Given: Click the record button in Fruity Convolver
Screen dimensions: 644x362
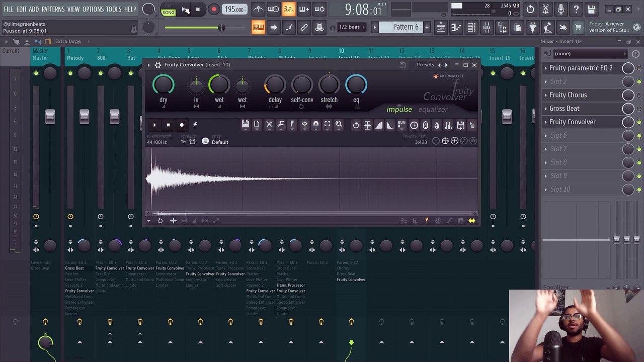Looking at the screenshot, I should coord(182,125).
